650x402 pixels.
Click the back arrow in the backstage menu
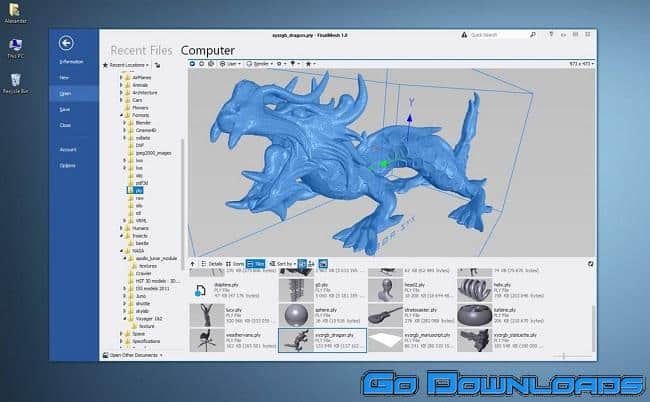coord(66,43)
